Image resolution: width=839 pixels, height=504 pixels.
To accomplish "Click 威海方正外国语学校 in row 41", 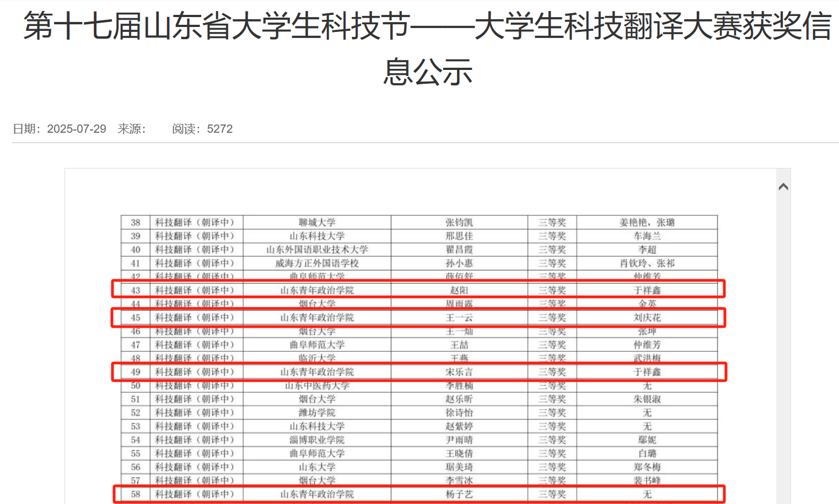I will 317,263.
